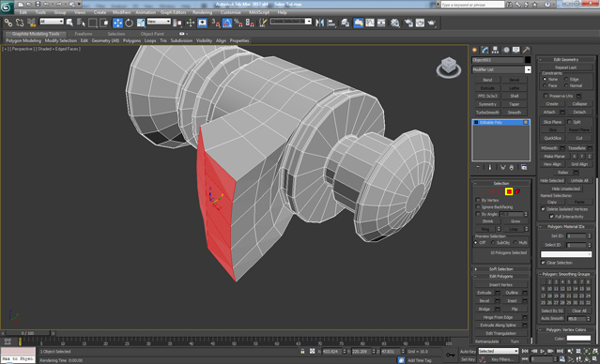
Task: Select the Select and Rotate tool
Action: point(130,23)
